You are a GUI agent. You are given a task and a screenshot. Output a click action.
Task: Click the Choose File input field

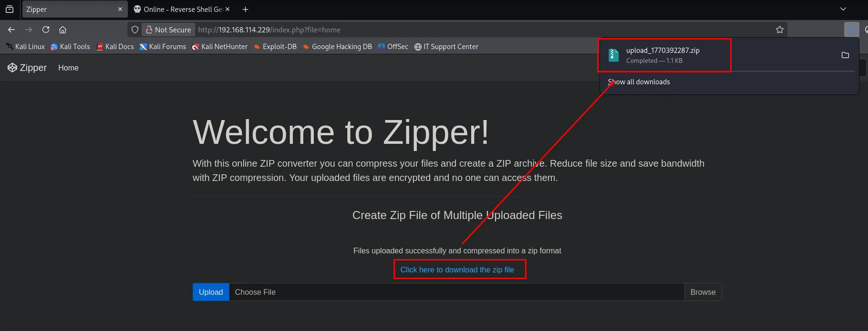coord(457,292)
